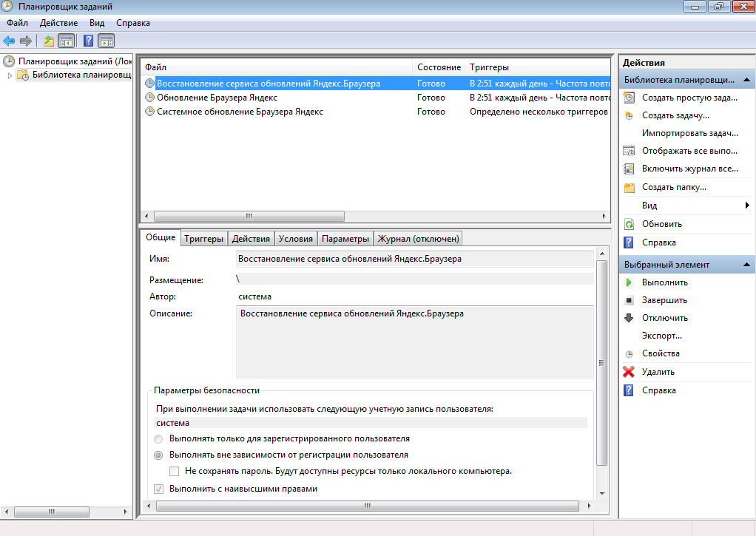Image resolution: width=756 pixels, height=536 pixels.
Task: Collapse the 'Выбранный элемент' actions section
Action: pyautogui.click(x=747, y=265)
